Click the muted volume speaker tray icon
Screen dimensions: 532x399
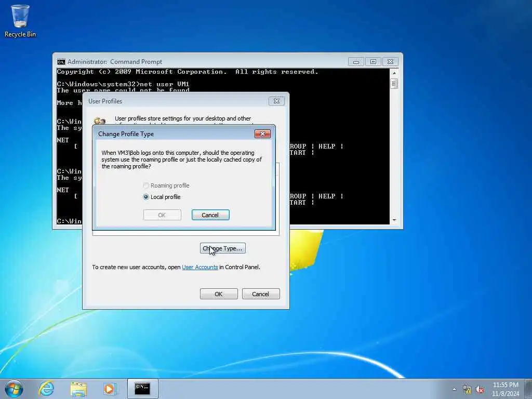point(480,390)
